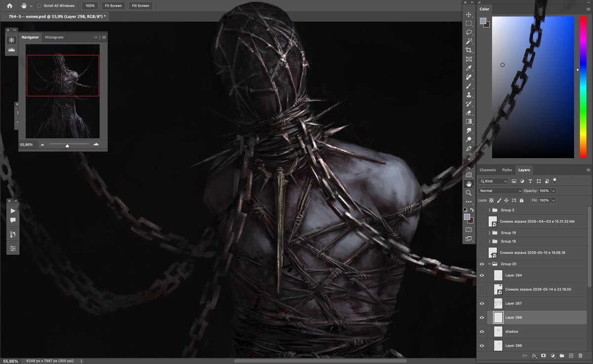Open the Opacity value dropdown arrow

coord(553,191)
